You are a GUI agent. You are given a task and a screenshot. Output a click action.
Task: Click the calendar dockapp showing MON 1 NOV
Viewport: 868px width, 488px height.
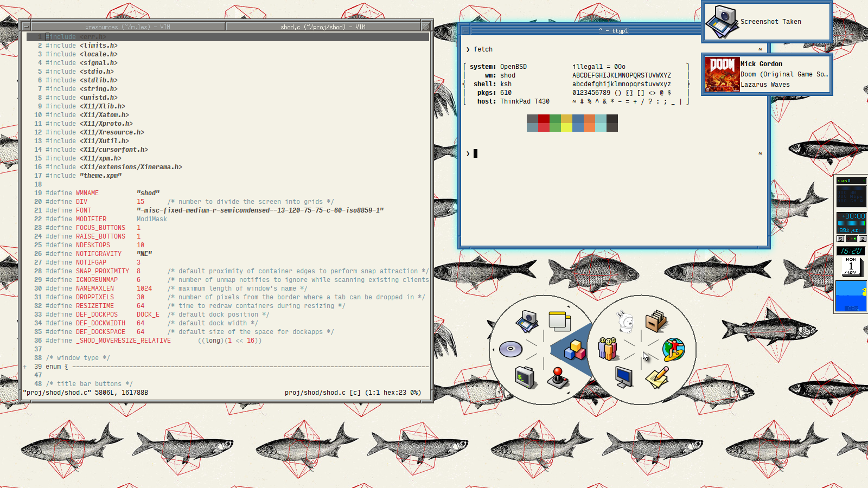coord(851,266)
